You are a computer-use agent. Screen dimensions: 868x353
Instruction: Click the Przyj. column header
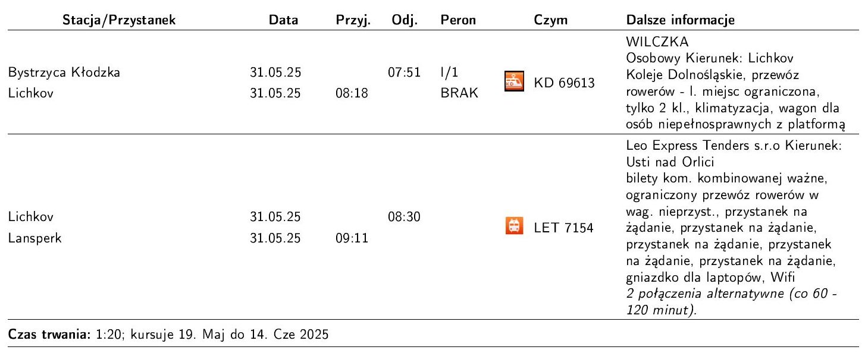pos(353,20)
